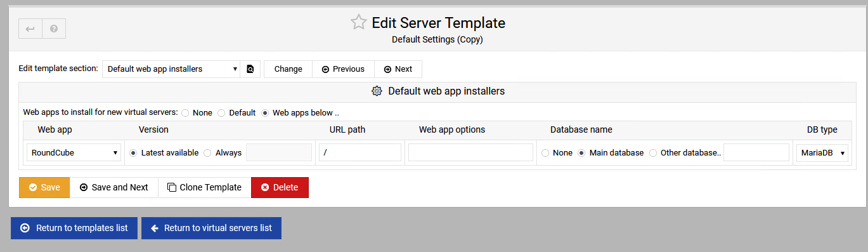The image size is (868, 252).
Task: Click the DB type column header
Action: (822, 129)
